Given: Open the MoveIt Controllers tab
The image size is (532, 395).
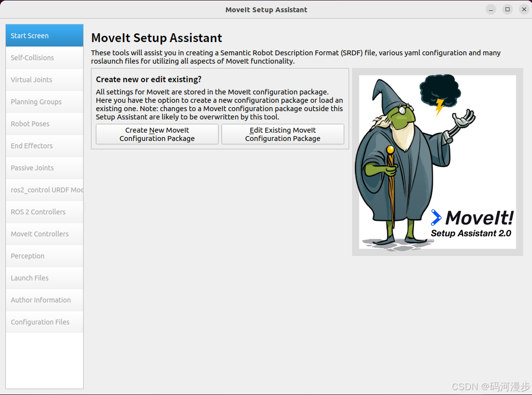Looking at the screenshot, I should pos(44,234).
